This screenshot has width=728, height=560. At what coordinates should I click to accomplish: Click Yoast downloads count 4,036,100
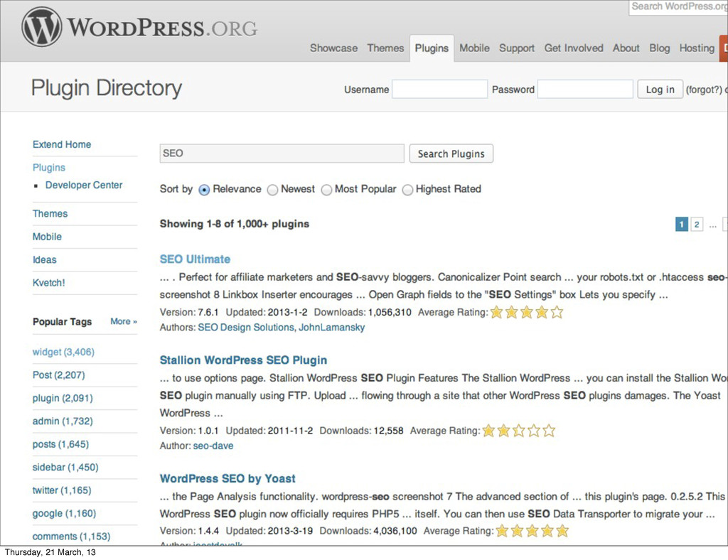[395, 530]
